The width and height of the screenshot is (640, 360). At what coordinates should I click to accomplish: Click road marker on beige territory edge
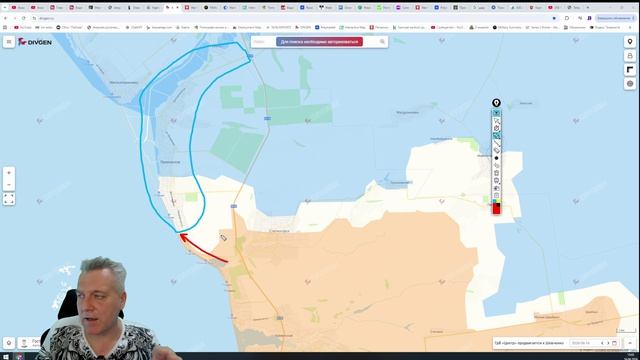[x=234, y=206]
